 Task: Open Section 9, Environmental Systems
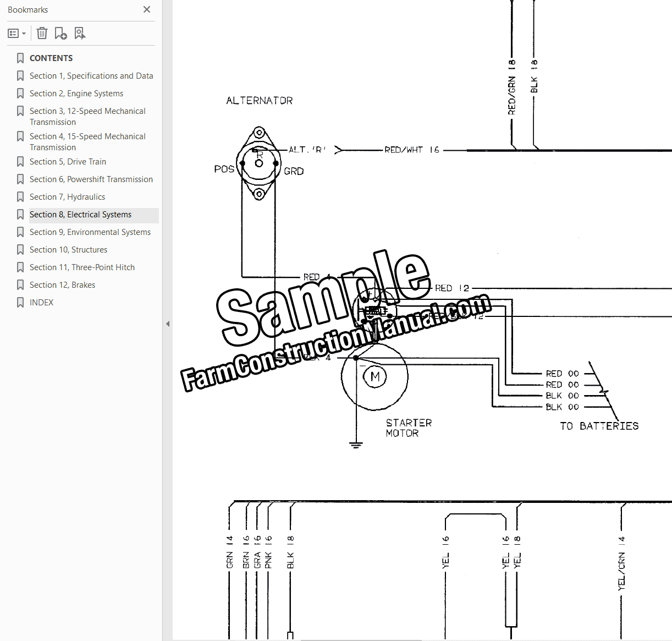coord(90,232)
